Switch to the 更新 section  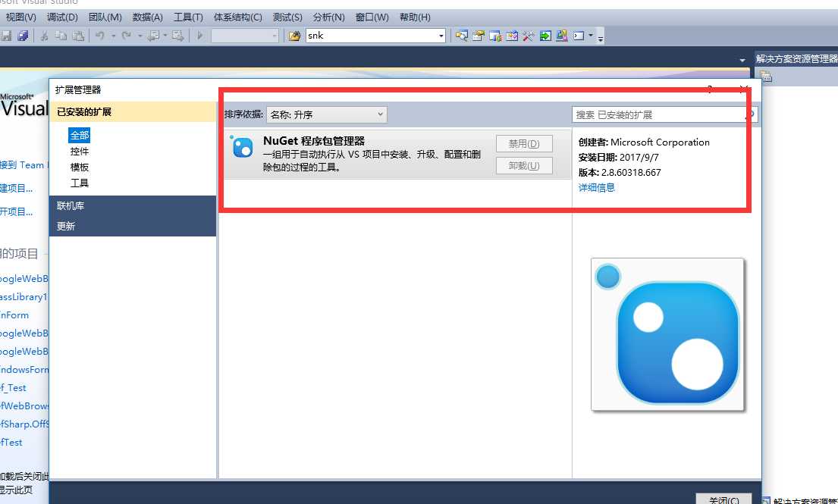click(133, 226)
